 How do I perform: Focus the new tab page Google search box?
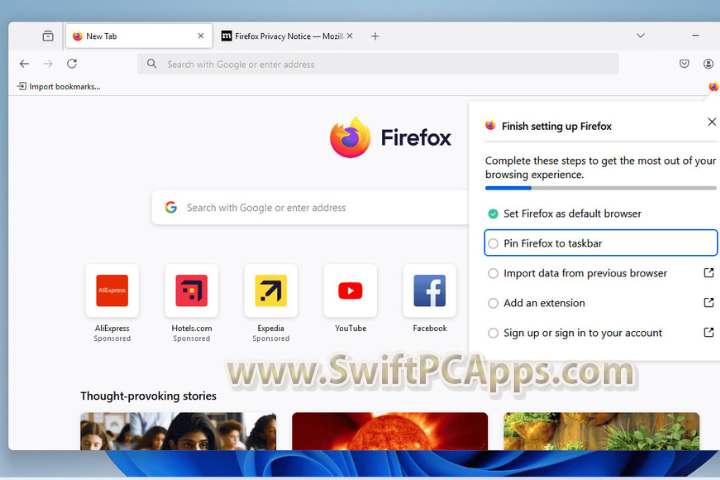310,208
